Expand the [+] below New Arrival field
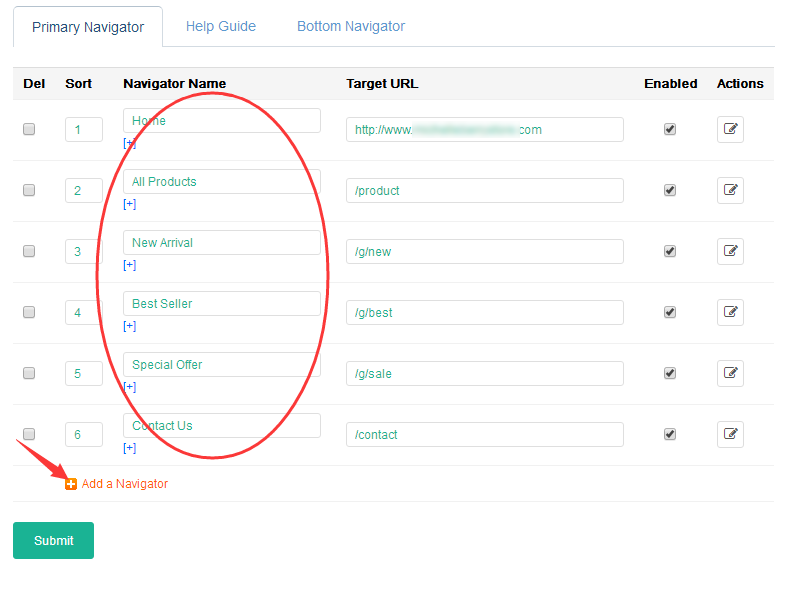This screenshot has width=790, height=596. click(129, 265)
